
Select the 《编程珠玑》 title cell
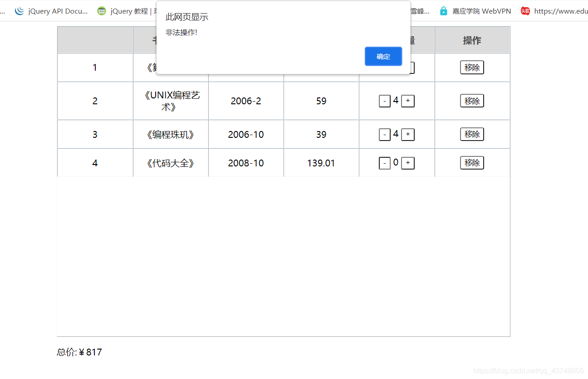[x=171, y=135]
